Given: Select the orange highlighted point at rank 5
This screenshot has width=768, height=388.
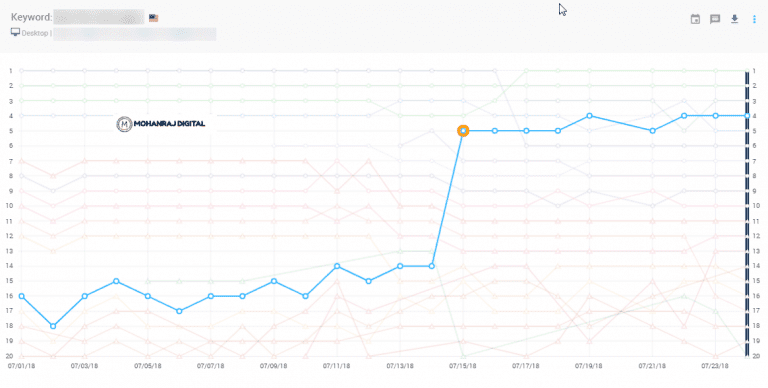Looking at the screenshot, I should tap(463, 131).
